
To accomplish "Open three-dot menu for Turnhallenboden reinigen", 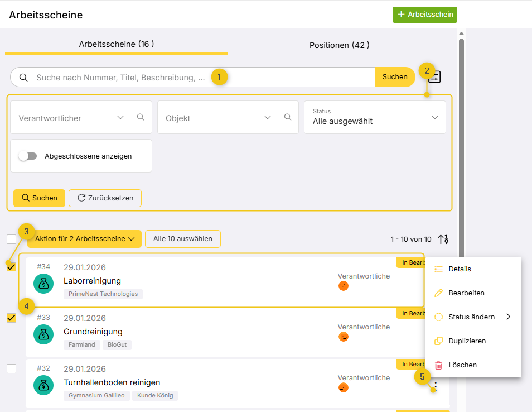I will pyautogui.click(x=436, y=387).
